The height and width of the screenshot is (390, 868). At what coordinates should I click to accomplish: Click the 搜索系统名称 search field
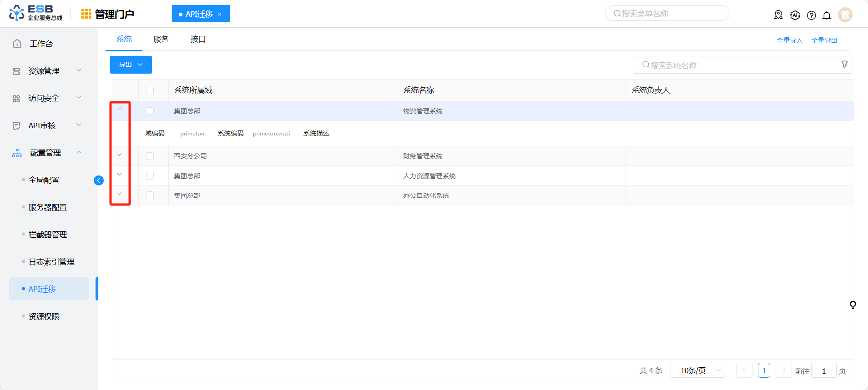(737, 65)
